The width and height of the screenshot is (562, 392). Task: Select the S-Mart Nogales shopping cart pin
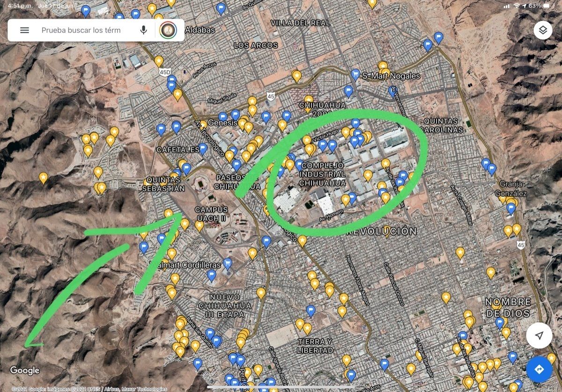[355, 74]
